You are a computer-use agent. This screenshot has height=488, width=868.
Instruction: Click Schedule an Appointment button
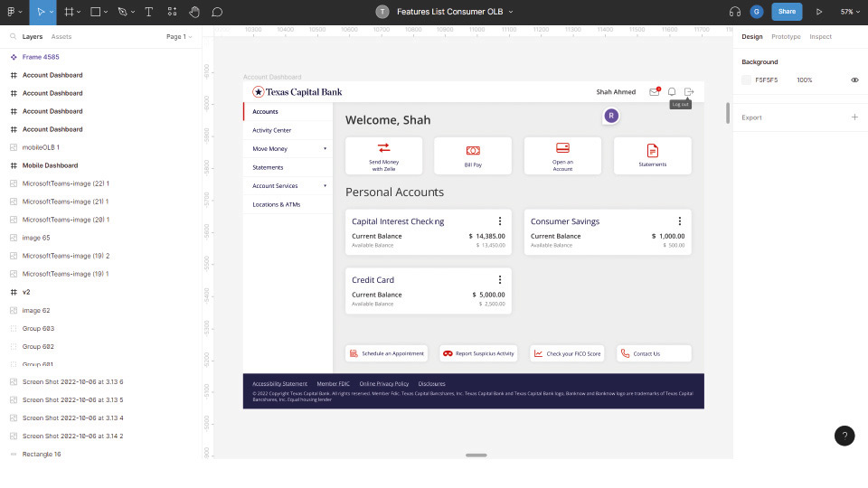(386, 353)
